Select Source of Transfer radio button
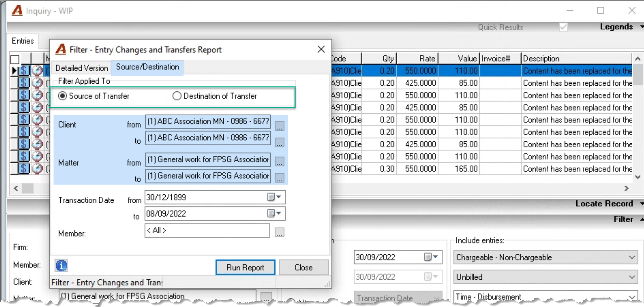644x307 pixels. 62,96
